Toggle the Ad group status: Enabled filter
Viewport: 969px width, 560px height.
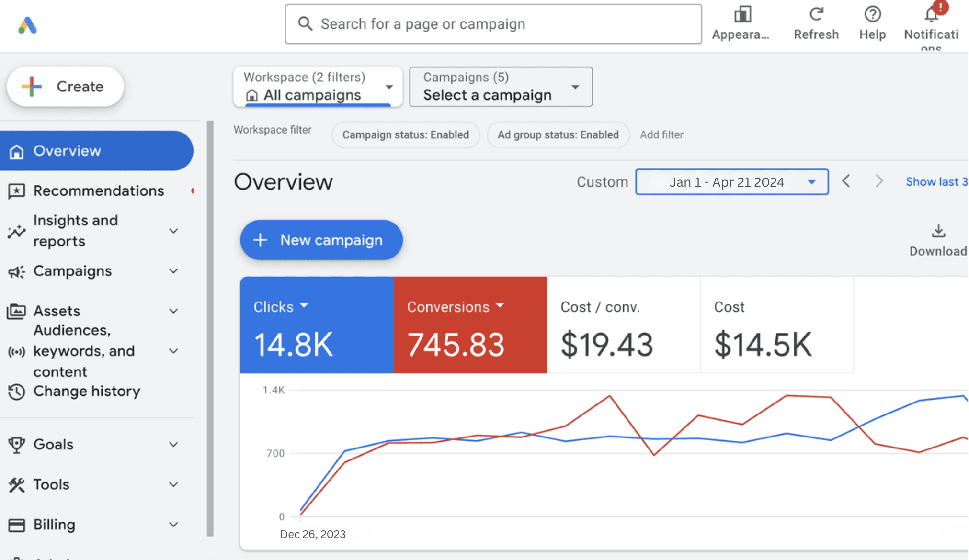coord(558,134)
